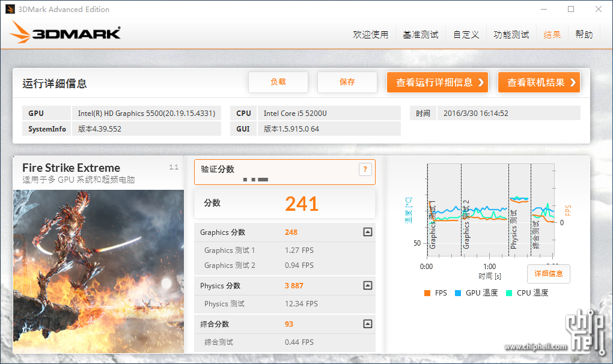Click Graphics 测试 1 value 1.27 FPS
This screenshot has height=364, width=613.
pos(299,250)
